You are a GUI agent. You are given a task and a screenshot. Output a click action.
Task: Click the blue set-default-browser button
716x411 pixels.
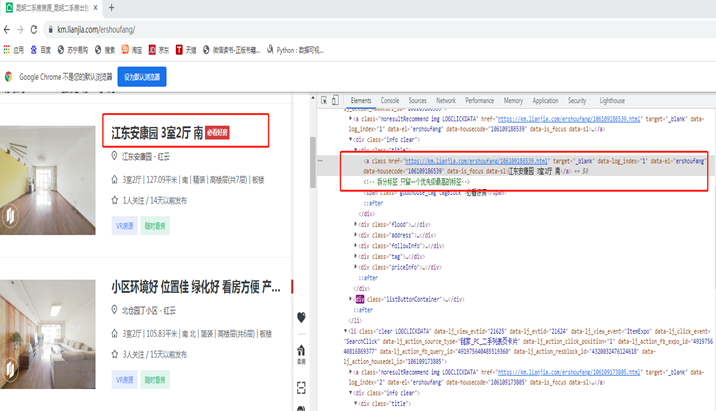142,77
